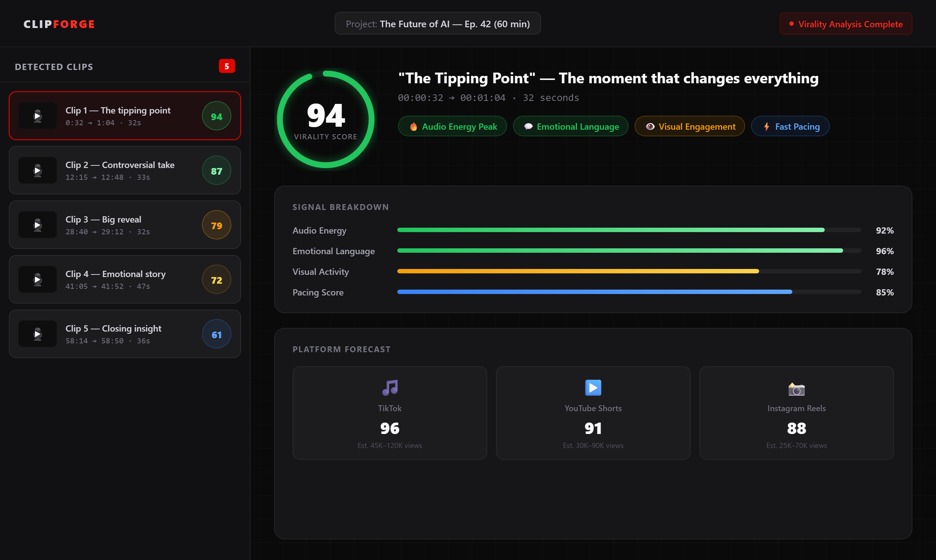Play the Clip 1 tipping point thumbnail

pyautogui.click(x=37, y=116)
